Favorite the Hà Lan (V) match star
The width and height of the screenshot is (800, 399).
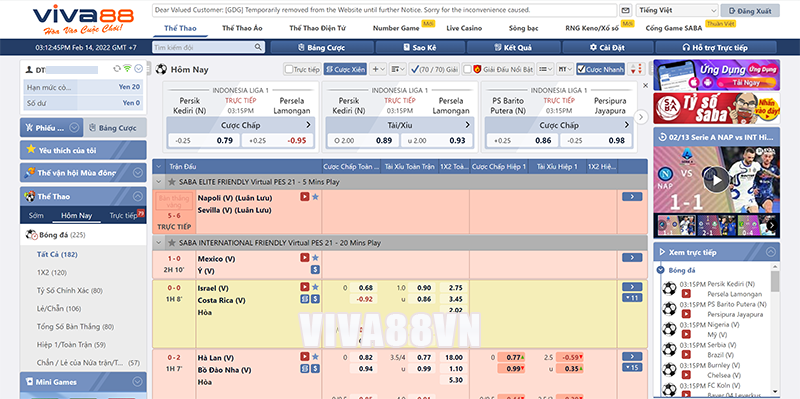coord(315,357)
